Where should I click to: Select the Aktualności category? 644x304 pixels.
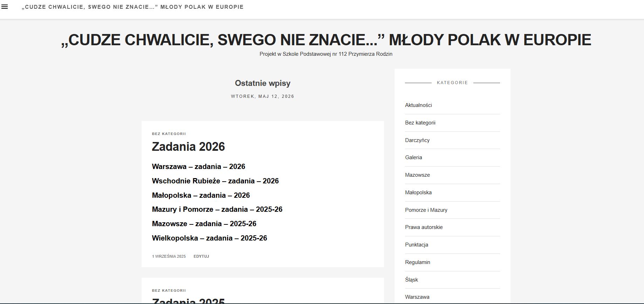click(418, 105)
